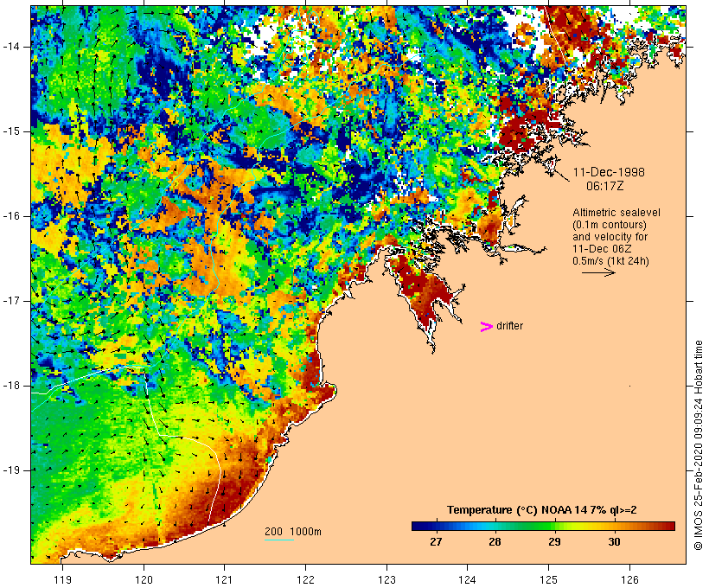Image resolution: width=709 pixels, height=588 pixels.
Task: Click latitude axis label '-14'
Action: click(x=11, y=47)
